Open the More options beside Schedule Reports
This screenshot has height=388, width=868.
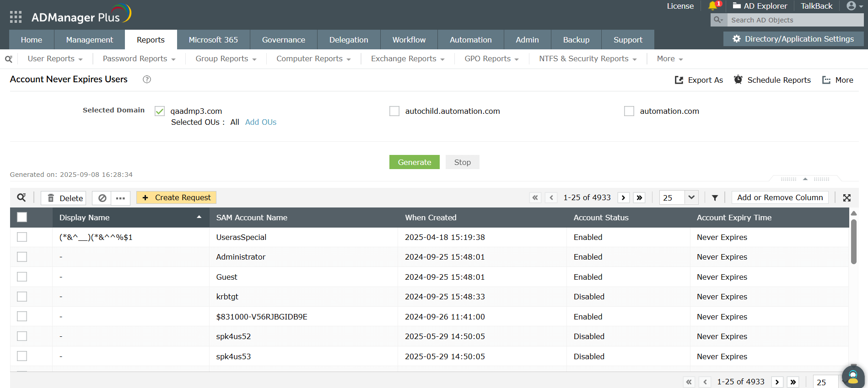click(838, 80)
